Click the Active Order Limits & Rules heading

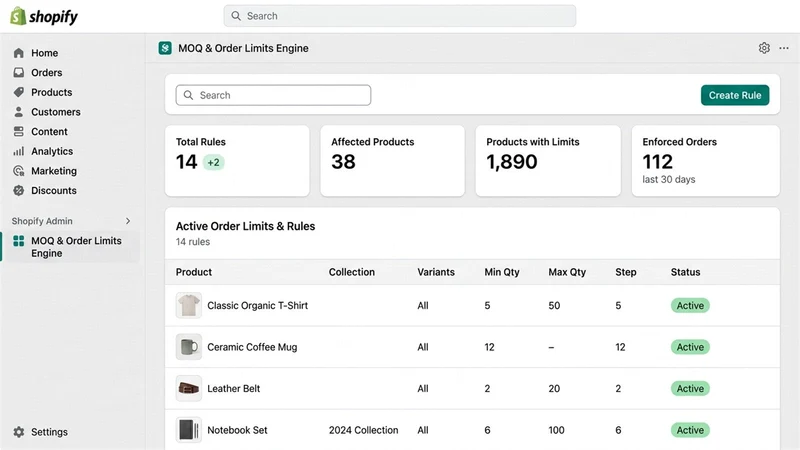(x=245, y=226)
